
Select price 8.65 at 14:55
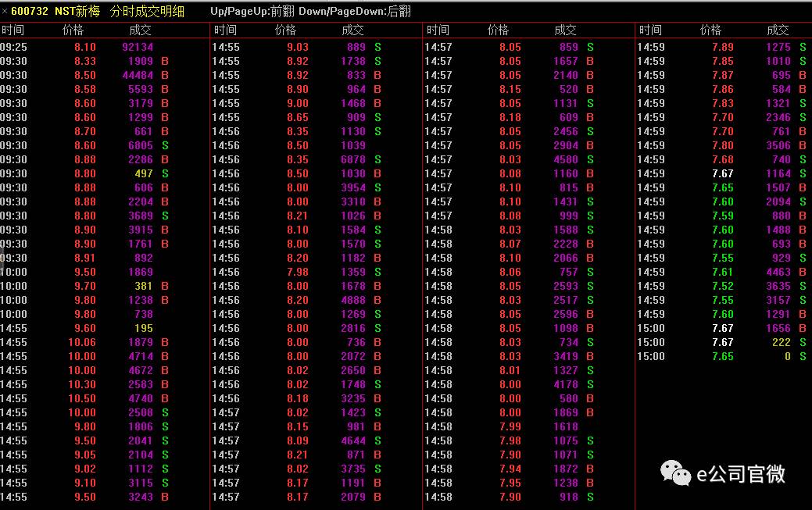point(298,117)
